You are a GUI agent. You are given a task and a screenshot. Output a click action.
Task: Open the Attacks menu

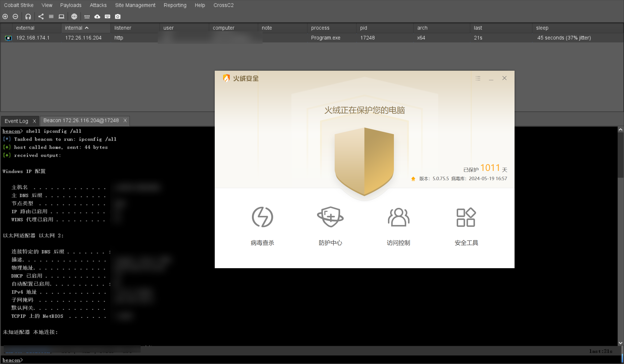[x=98, y=5]
